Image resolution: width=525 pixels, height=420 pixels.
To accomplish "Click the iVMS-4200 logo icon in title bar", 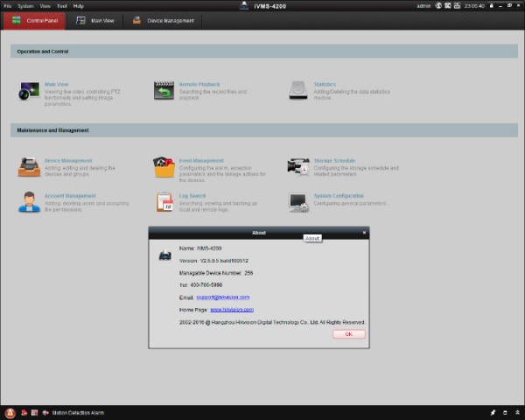I will pyautogui.click(x=244, y=6).
